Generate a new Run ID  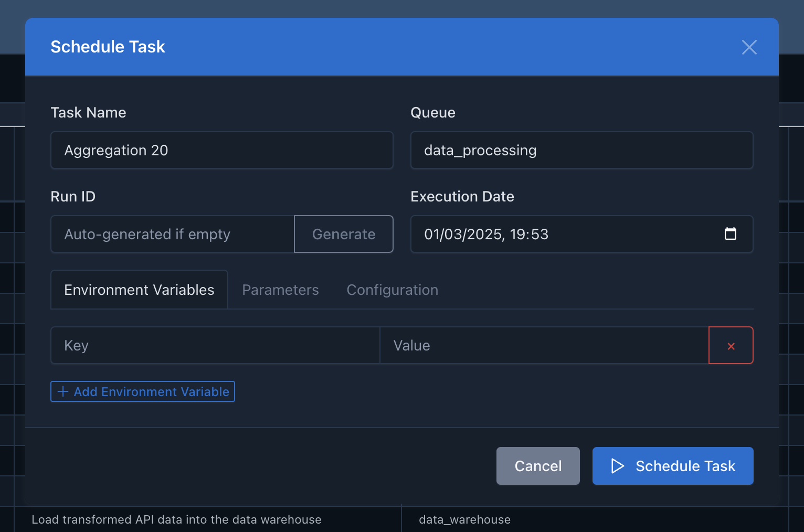(344, 234)
